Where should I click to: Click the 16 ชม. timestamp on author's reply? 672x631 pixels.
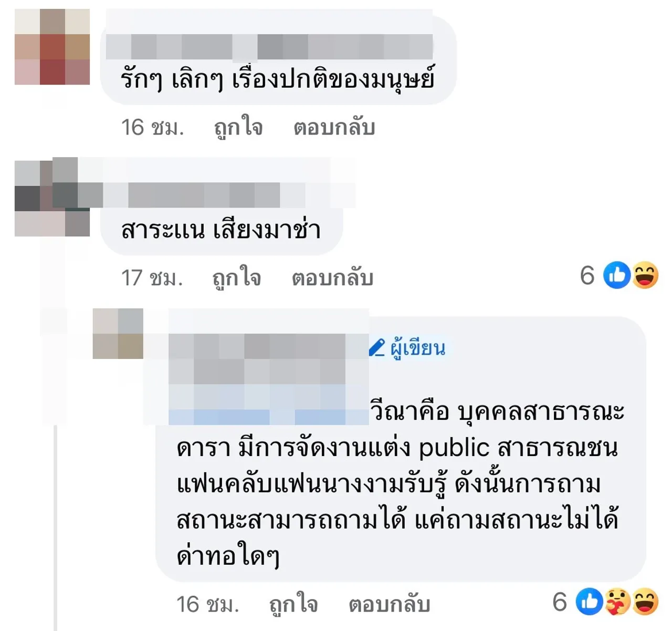(x=208, y=604)
